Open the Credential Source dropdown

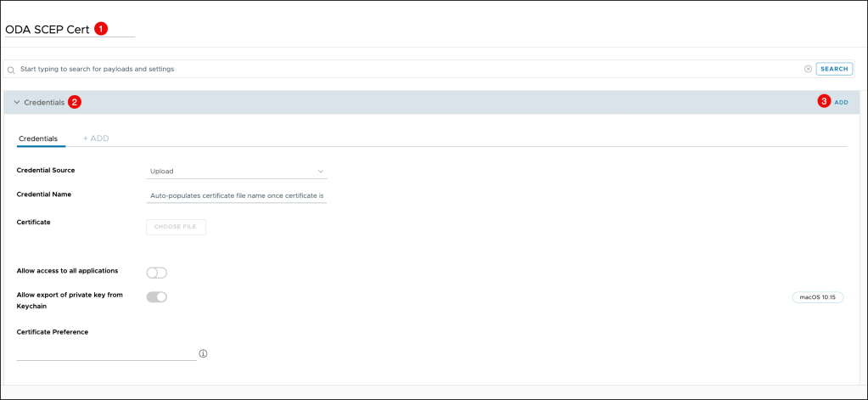(x=237, y=172)
